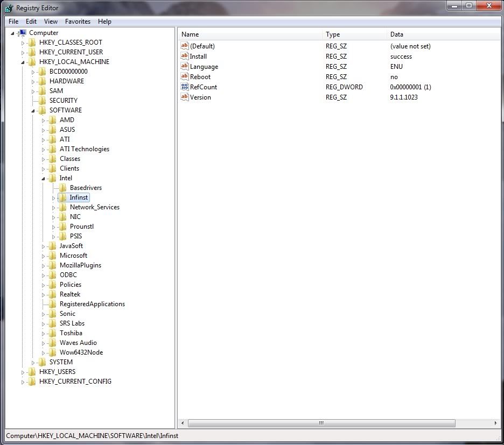Click the Reboot string value icon
Viewport: 504px width, 445px height.
click(x=185, y=76)
